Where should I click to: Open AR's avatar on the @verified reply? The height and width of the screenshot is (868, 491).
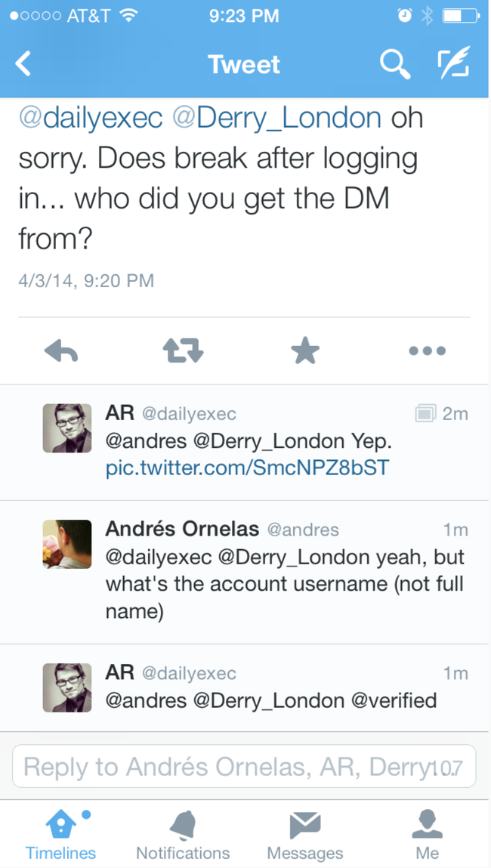click(x=67, y=687)
